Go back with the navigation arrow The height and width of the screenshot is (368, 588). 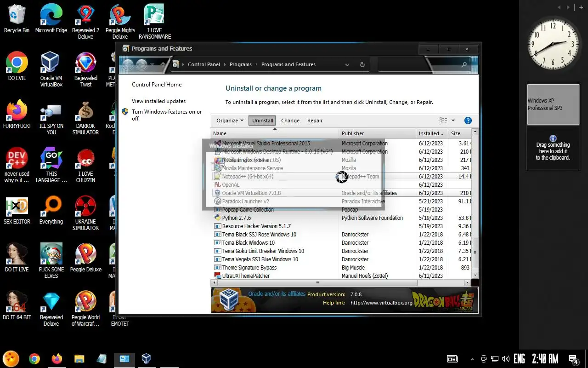coord(128,65)
